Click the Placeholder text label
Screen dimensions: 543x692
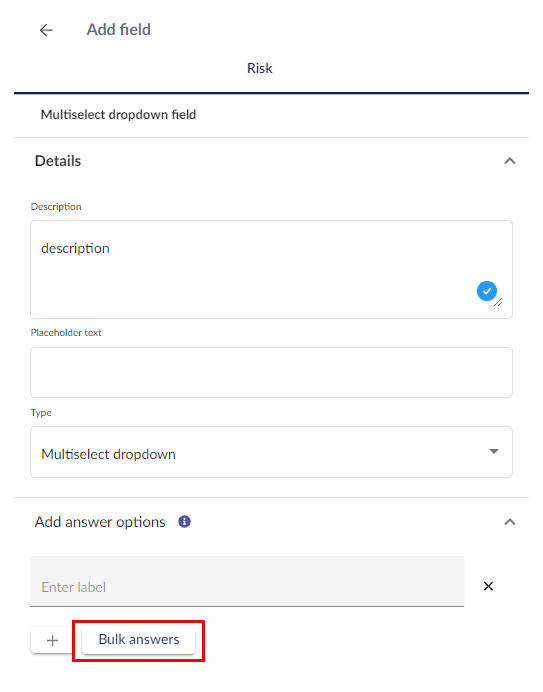[66, 333]
